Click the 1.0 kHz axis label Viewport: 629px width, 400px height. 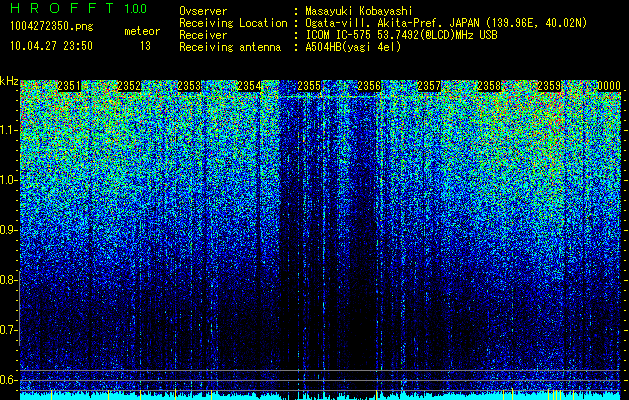[8, 180]
